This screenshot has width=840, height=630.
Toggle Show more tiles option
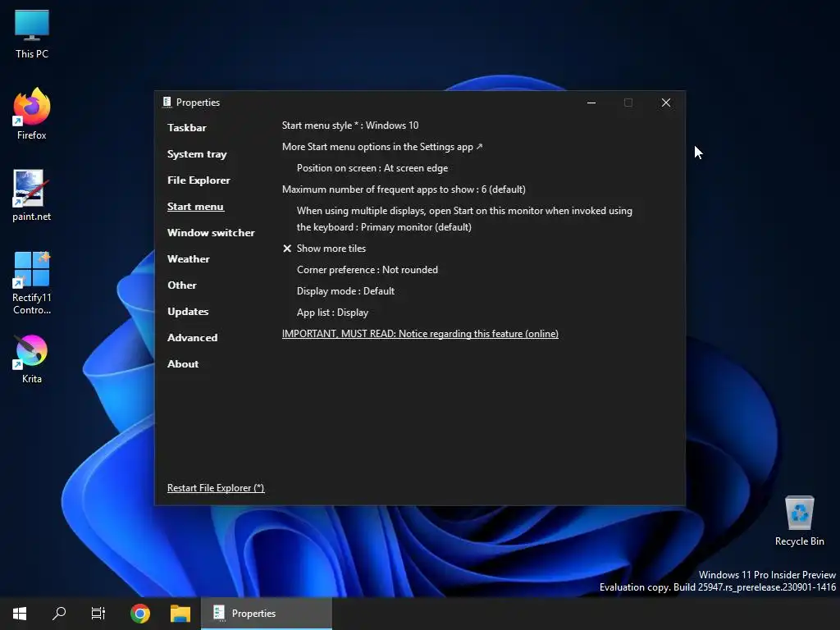(324, 249)
